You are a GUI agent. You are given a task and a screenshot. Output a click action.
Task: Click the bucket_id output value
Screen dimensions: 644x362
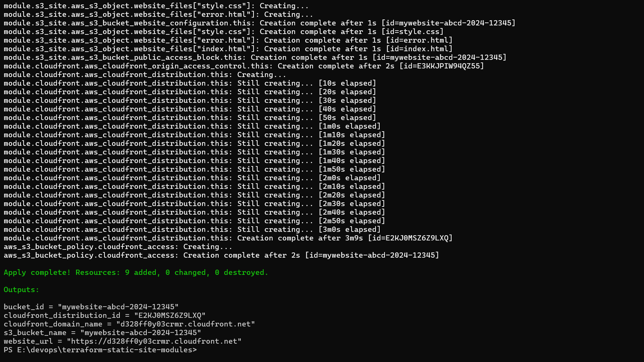point(118,307)
